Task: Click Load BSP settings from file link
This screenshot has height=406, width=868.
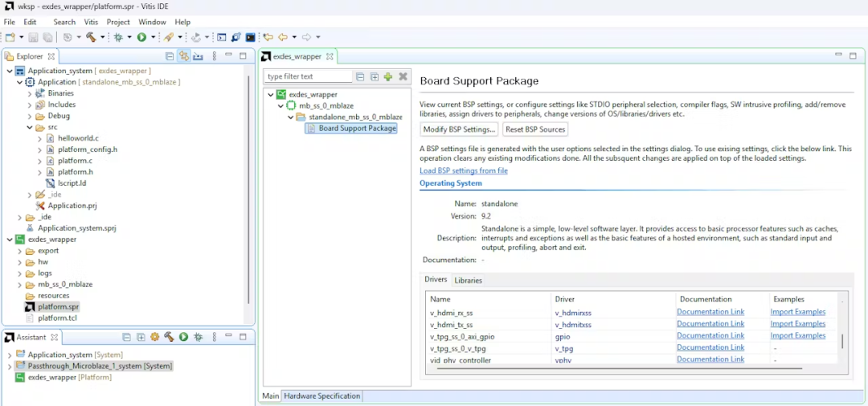Action: point(464,170)
